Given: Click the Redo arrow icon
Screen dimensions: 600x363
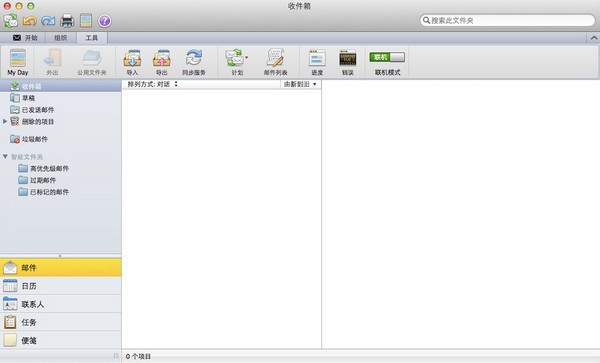Looking at the screenshot, I should tap(48, 21).
